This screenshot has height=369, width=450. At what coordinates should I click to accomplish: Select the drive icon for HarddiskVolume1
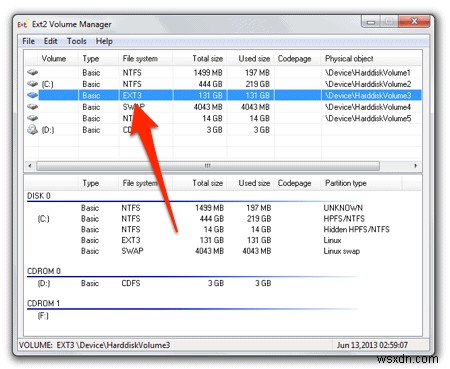(32, 72)
